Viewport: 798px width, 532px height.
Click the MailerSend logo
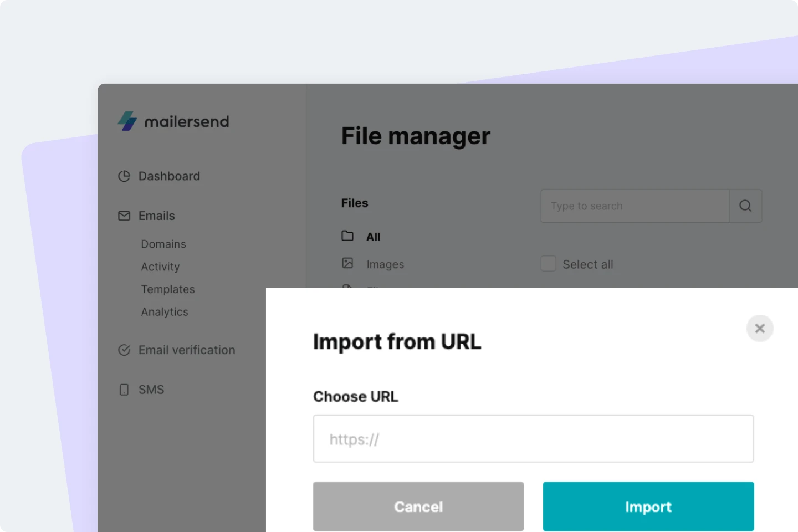[173, 121]
